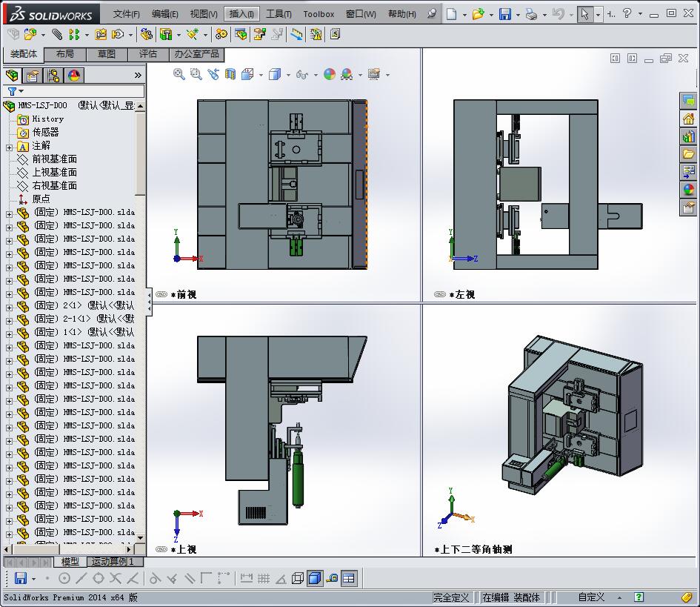Open the 插入 menu
Viewport: 700px width, 607px height.
[241, 14]
